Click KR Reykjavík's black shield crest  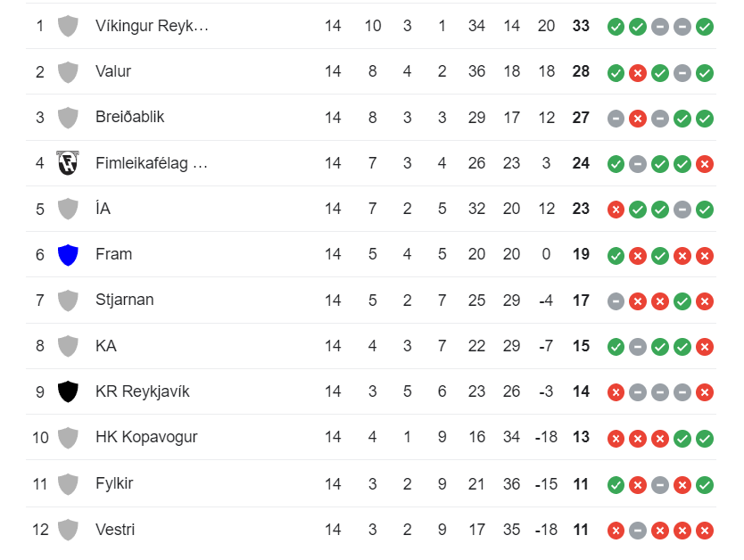click(68, 391)
